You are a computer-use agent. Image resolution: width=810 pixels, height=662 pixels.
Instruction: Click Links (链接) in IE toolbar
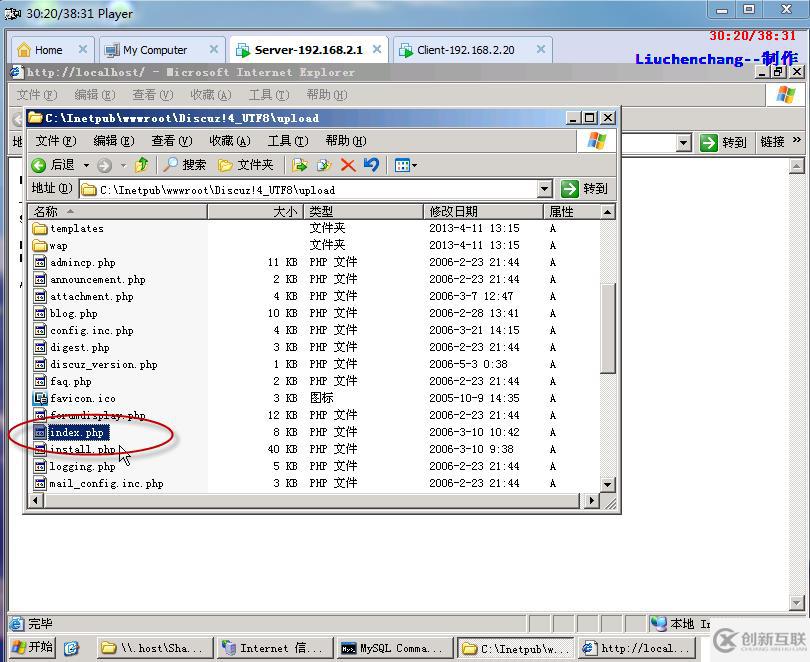pos(772,141)
